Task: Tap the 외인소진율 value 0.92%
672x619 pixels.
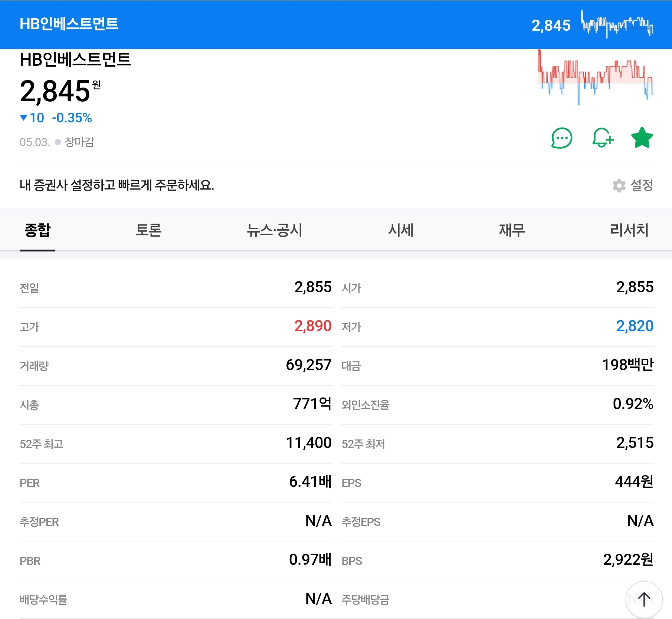Action: tap(633, 404)
